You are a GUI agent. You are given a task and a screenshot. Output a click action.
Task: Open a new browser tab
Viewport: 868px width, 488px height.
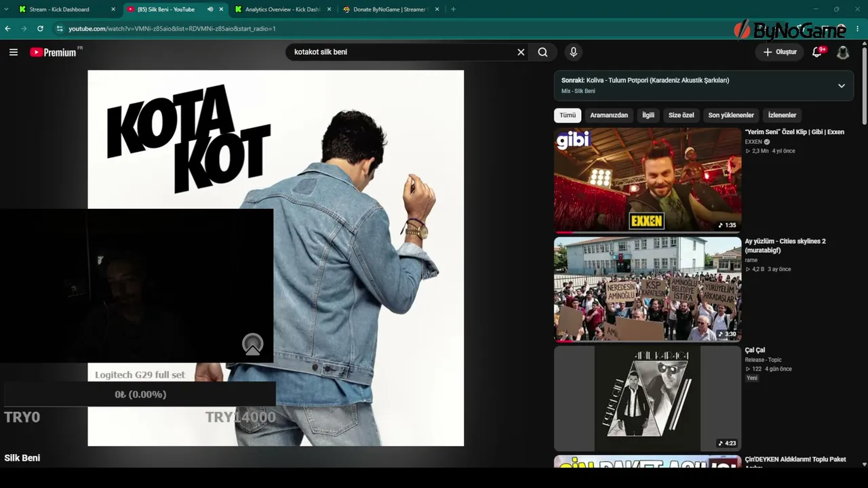pyautogui.click(x=453, y=9)
